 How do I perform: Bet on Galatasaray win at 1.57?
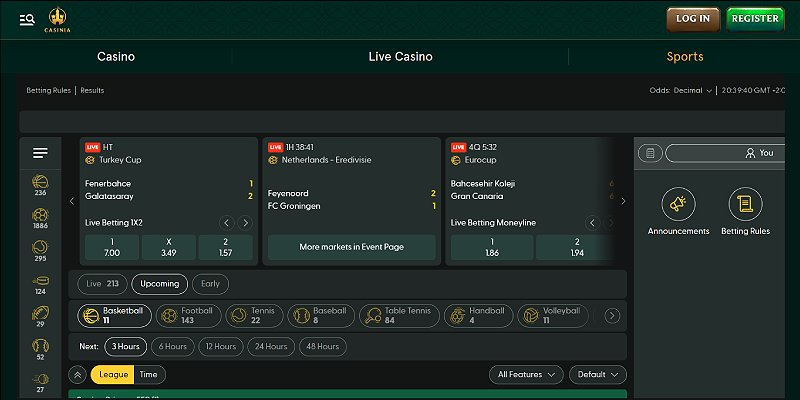click(226, 247)
